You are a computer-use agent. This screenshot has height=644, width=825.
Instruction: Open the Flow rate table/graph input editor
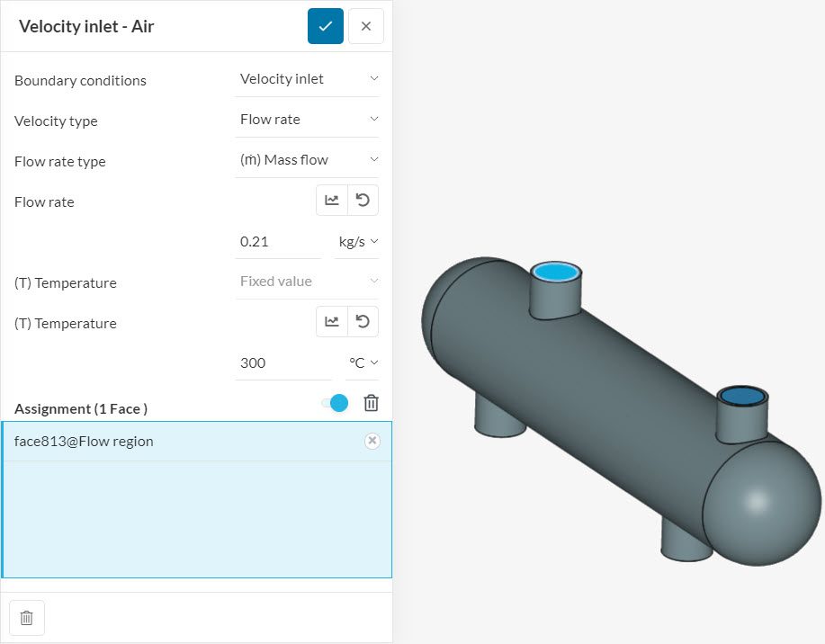(331, 200)
